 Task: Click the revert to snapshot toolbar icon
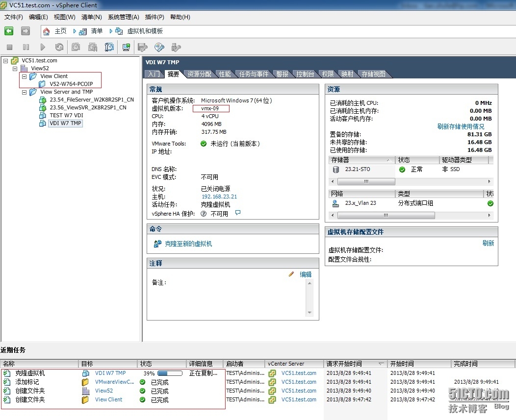click(93, 48)
